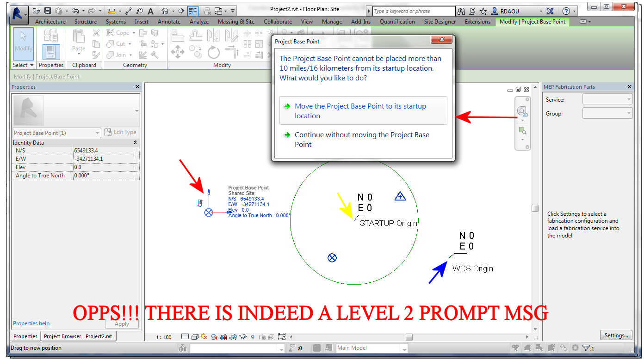Image resolution: width=644 pixels, height=359 pixels.
Task: Click the Settings button in MEP Fabrication Parts
Action: (x=616, y=335)
